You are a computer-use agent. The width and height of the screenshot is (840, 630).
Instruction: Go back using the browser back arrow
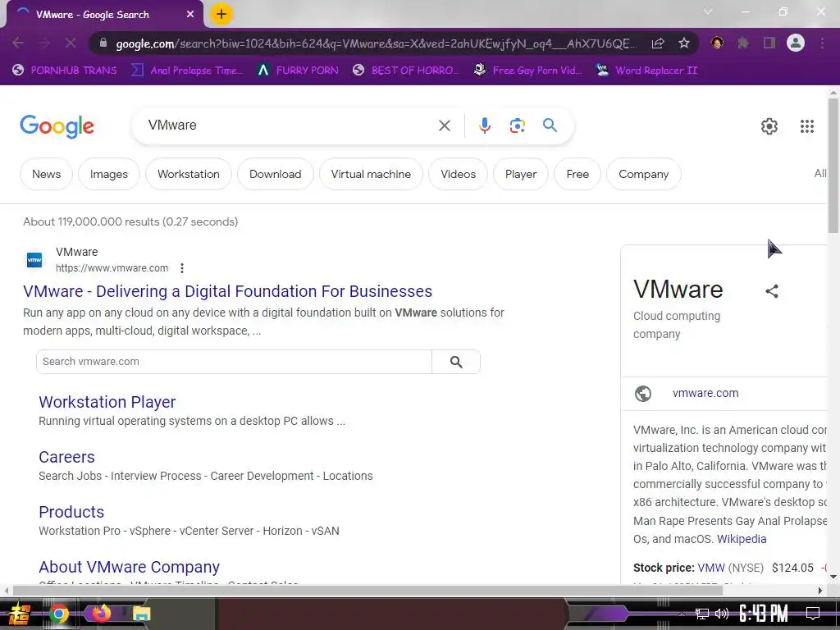tap(18, 43)
